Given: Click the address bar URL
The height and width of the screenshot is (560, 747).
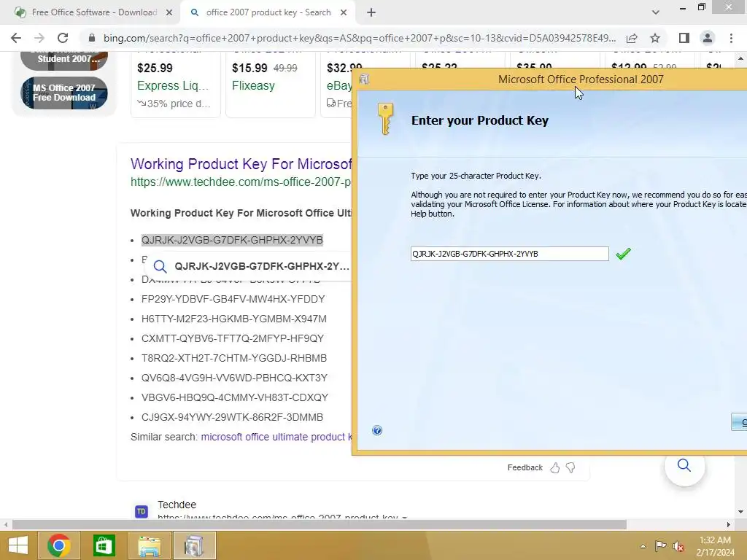Looking at the screenshot, I should pyautogui.click(x=360, y=38).
